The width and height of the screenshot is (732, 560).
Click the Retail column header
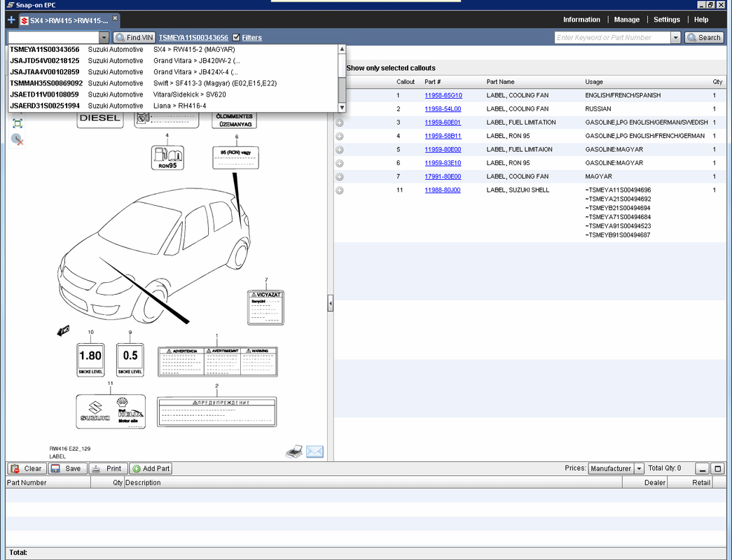tap(689, 482)
